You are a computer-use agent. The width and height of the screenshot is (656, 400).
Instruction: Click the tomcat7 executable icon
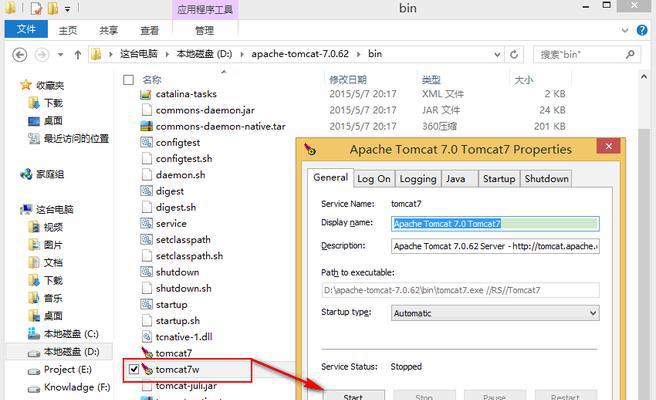[147, 353]
